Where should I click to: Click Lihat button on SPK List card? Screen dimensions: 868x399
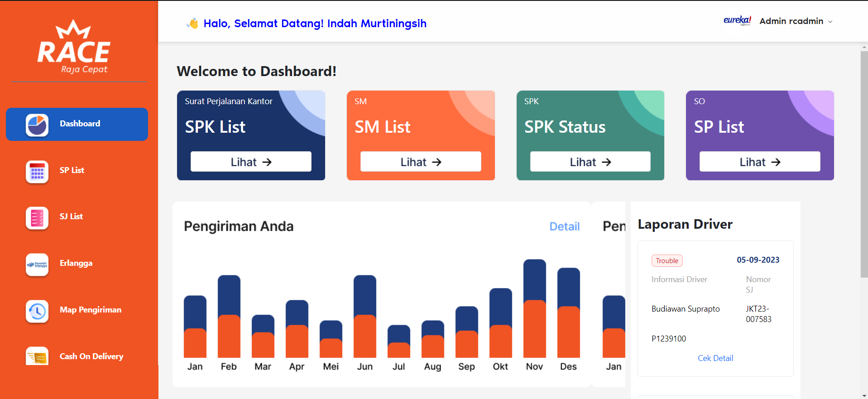coord(251,162)
